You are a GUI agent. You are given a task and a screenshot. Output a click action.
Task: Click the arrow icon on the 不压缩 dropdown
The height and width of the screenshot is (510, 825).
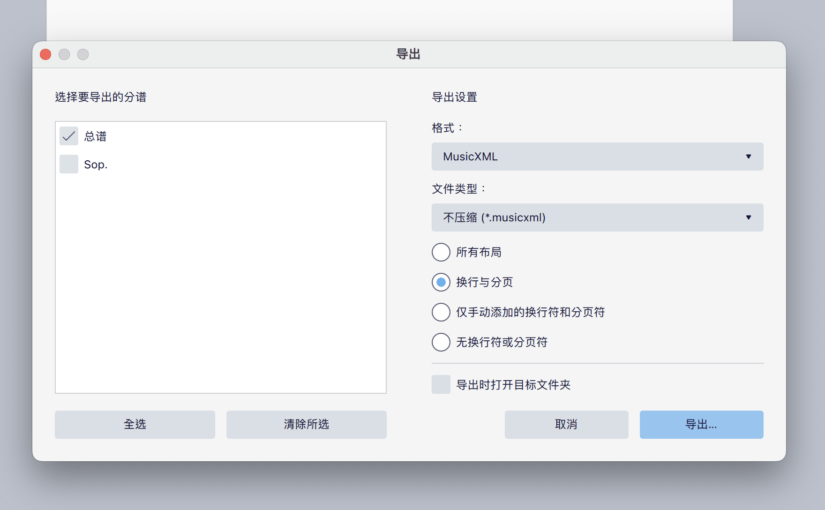tap(748, 217)
